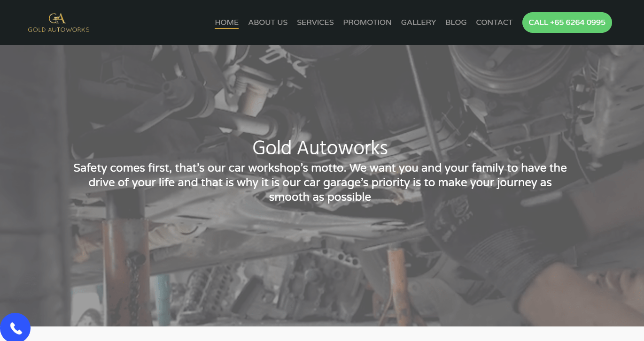
Task: Click the gold underline beneath Home
Action: (x=226, y=29)
